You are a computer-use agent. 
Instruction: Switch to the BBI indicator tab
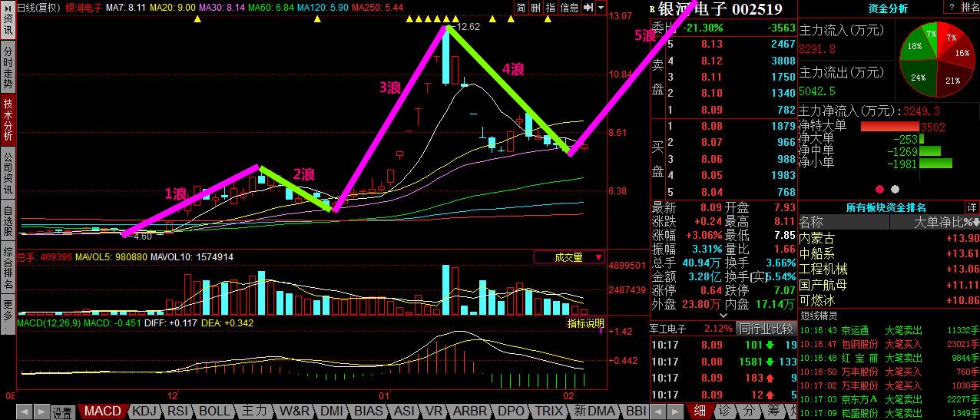[x=636, y=412]
